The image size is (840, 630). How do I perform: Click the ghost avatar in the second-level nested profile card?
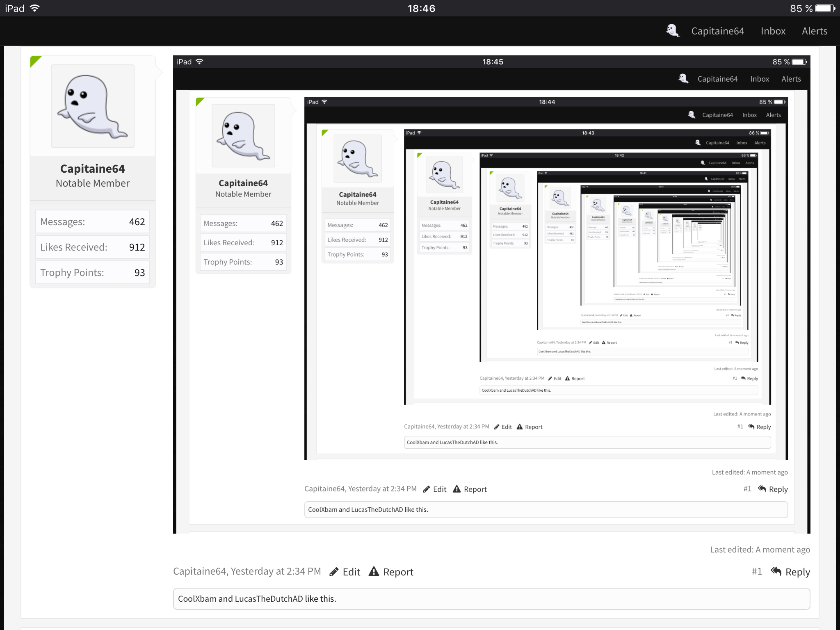243,136
